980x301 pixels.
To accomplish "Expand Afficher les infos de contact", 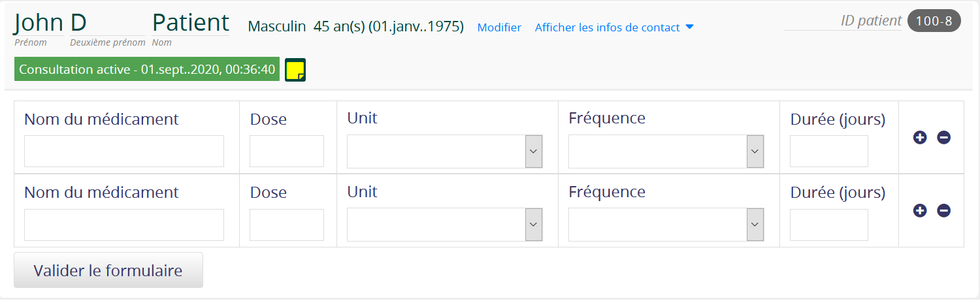I will click(x=614, y=27).
